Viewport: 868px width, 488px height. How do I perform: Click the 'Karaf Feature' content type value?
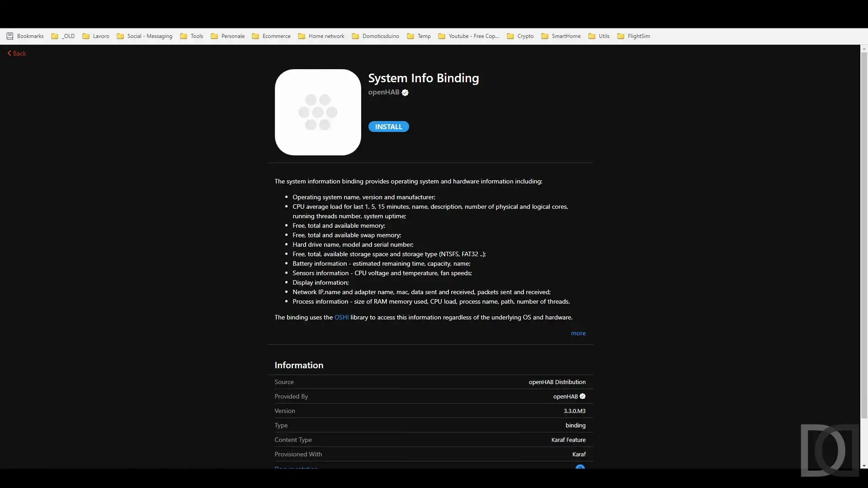point(568,440)
